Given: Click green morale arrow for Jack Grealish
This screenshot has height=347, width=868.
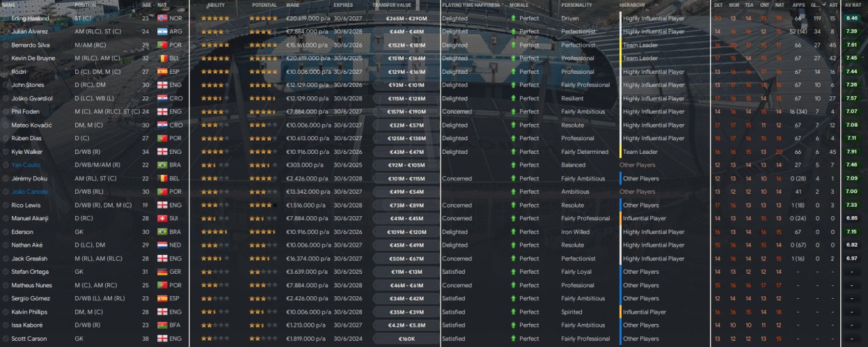Looking at the screenshot, I should pyautogui.click(x=513, y=259).
